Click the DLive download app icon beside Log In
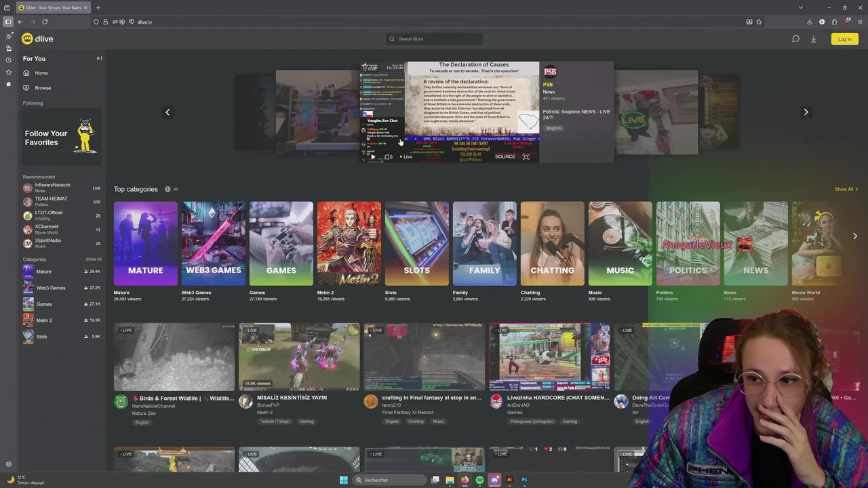This screenshot has height=488, width=868. click(814, 39)
